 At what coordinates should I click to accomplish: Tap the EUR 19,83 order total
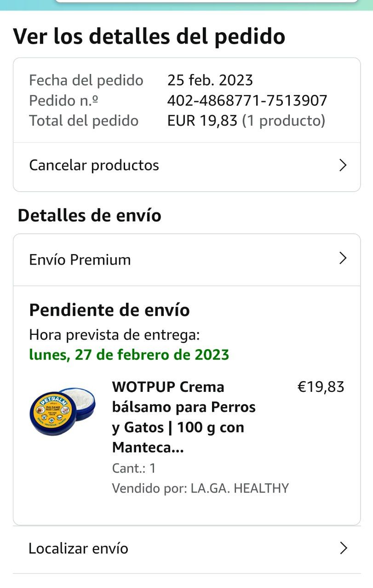[x=202, y=121]
